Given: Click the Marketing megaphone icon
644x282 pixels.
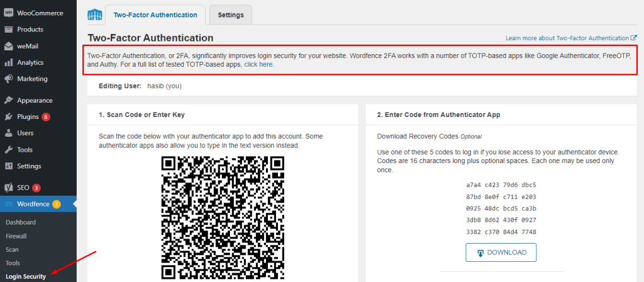Looking at the screenshot, I should click(9, 79).
